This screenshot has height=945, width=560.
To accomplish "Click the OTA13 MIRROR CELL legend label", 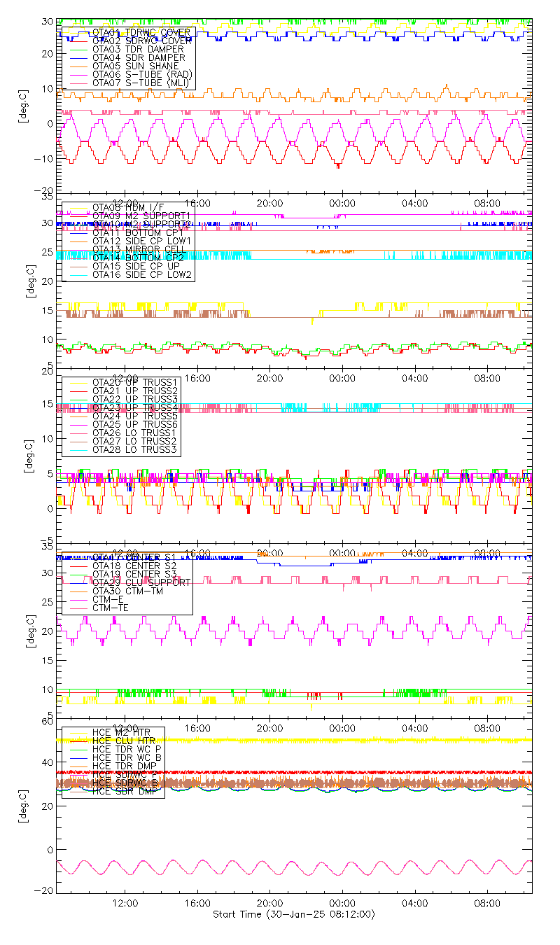I will (138, 249).
